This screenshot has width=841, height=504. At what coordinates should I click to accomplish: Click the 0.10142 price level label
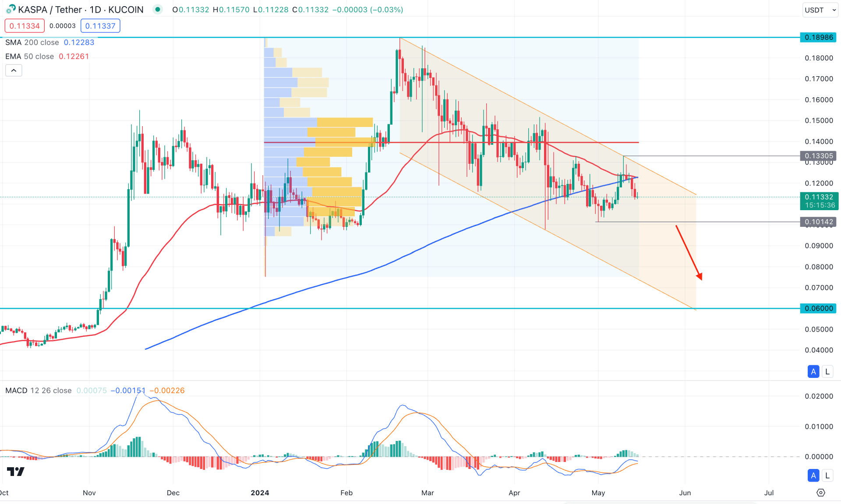coord(818,222)
